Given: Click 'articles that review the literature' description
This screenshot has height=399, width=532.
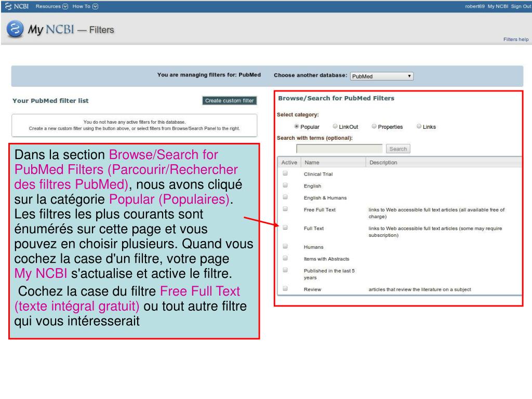Looking at the screenshot, I should click(x=420, y=289).
